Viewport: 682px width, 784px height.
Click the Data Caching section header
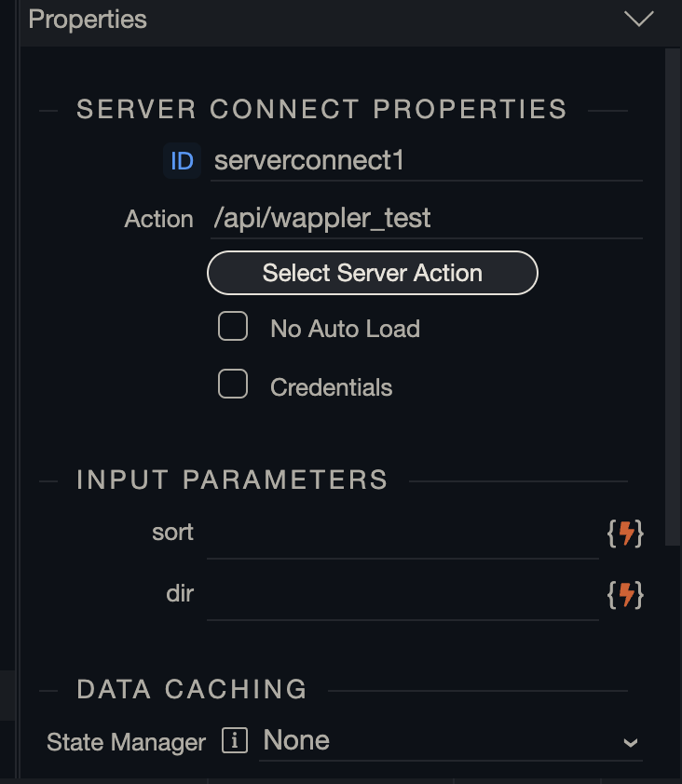coord(192,689)
